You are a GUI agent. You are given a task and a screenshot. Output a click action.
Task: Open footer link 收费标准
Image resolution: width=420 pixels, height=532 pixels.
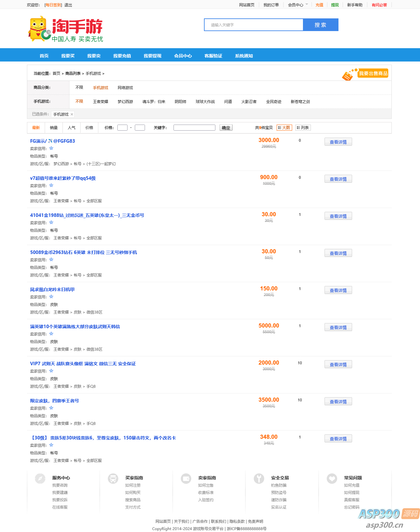coord(206,493)
